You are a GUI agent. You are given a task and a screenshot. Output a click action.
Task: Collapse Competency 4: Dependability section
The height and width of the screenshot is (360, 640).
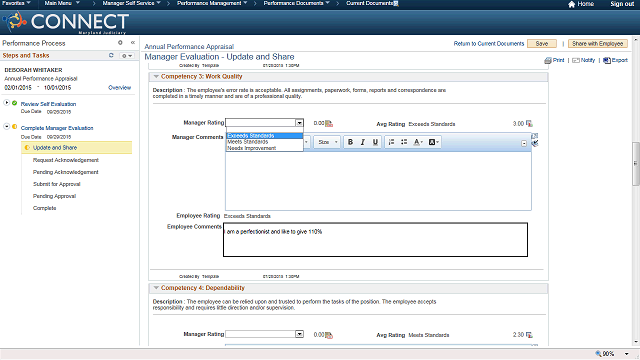[156, 288]
